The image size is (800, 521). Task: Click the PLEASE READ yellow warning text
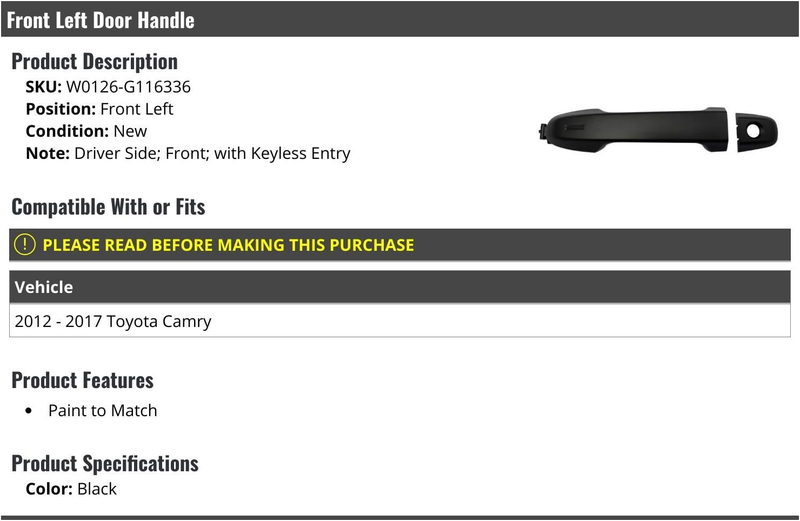(x=228, y=245)
